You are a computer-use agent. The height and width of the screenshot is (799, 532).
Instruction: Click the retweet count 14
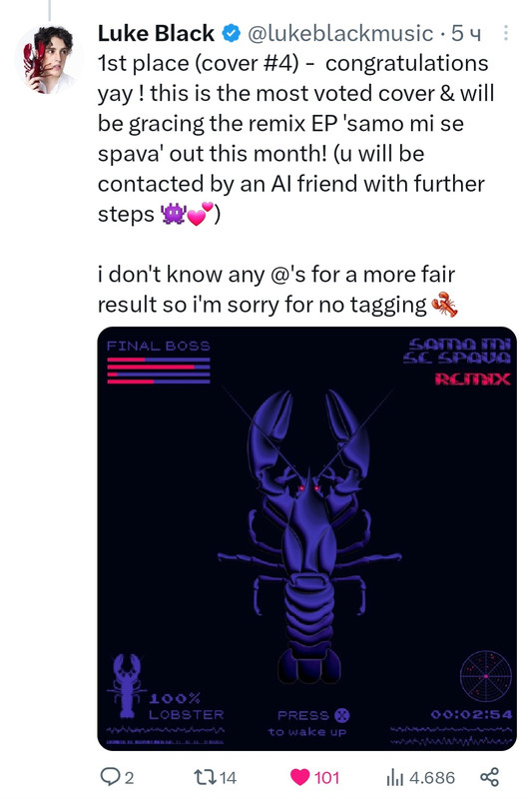pyautogui.click(x=228, y=778)
